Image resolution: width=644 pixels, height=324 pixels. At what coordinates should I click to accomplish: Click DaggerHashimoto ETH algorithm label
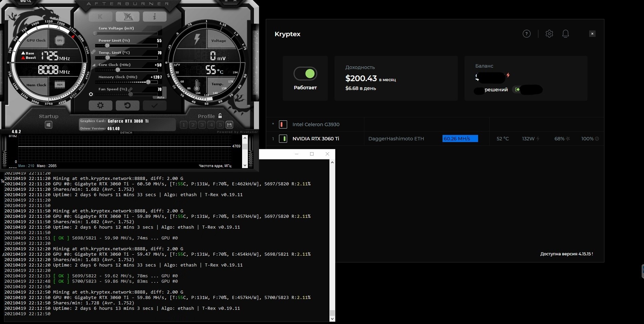[x=396, y=139]
